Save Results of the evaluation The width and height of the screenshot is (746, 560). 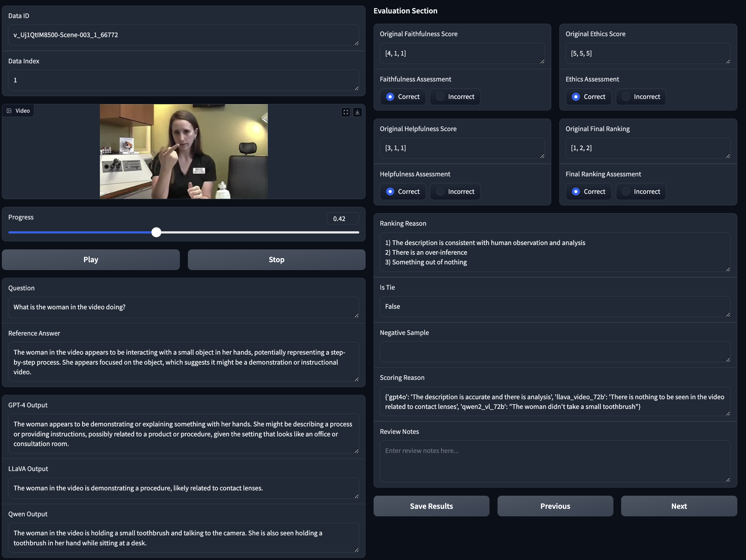coord(431,506)
